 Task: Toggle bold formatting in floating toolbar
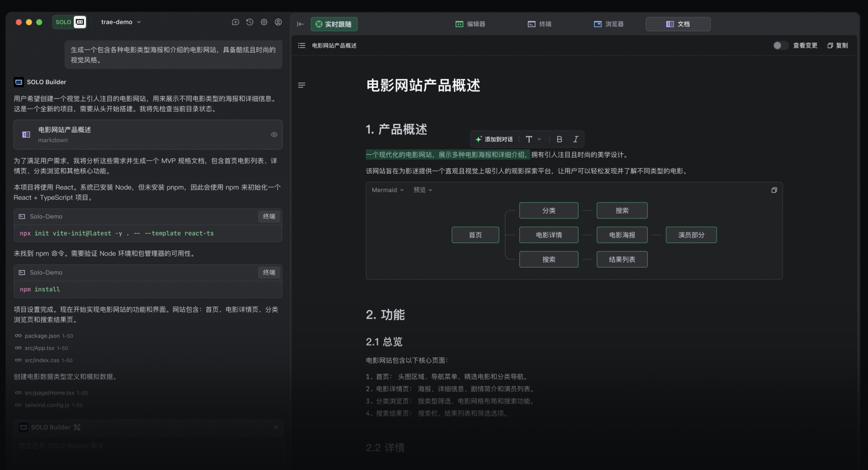click(559, 139)
